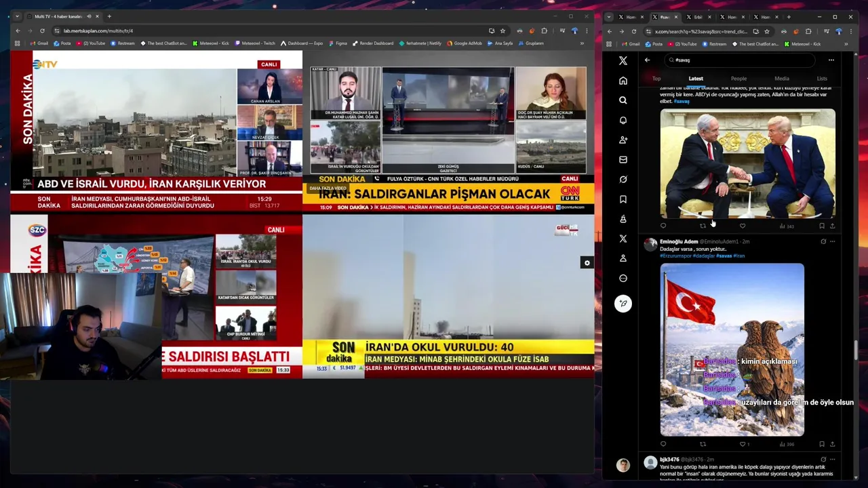Image resolution: width=868 pixels, height=488 pixels.
Task: Switch to Latest results tab
Action: coord(696,79)
